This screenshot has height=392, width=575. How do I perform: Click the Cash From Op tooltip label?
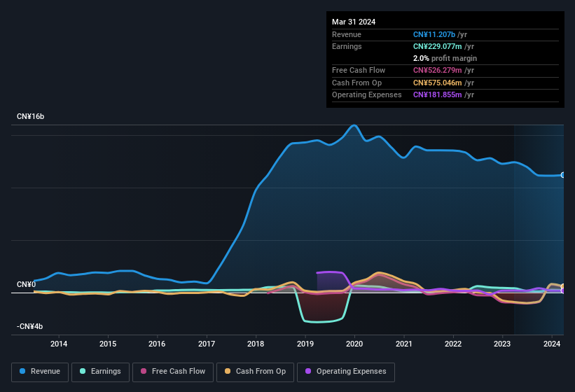[356, 83]
